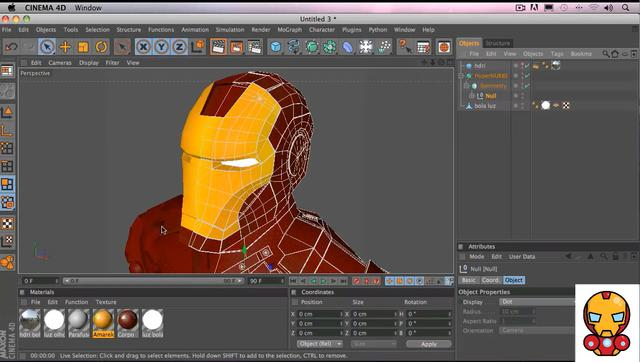Toggle the HyperNURBS green checkmark
The width and height of the screenshot is (640, 362).
point(527,76)
